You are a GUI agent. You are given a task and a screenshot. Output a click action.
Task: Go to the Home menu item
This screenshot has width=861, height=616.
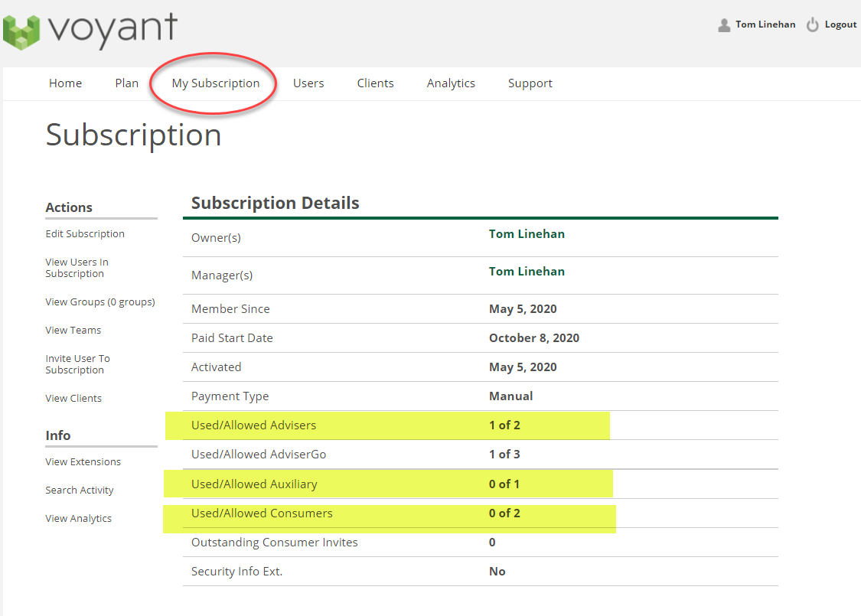pos(65,83)
